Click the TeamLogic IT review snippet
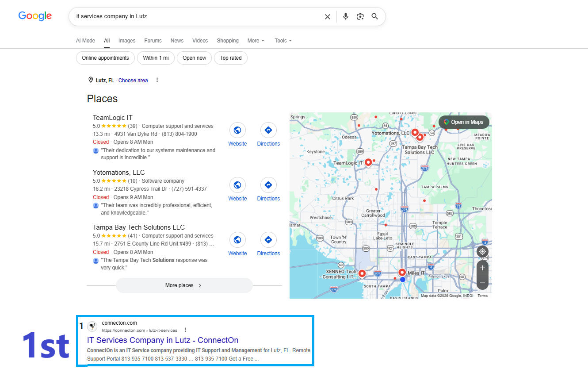This screenshot has height=369, width=588. 158,154
